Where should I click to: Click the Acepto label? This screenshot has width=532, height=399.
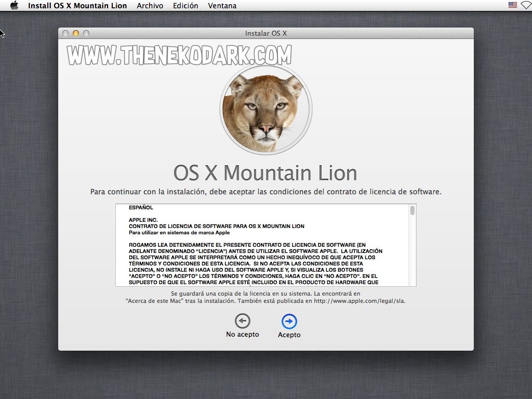289,335
